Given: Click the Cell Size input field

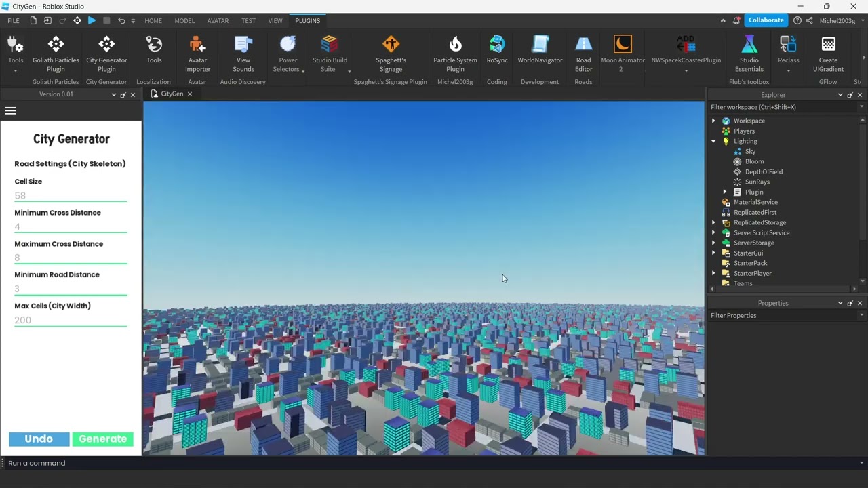Looking at the screenshot, I should 71,196.
